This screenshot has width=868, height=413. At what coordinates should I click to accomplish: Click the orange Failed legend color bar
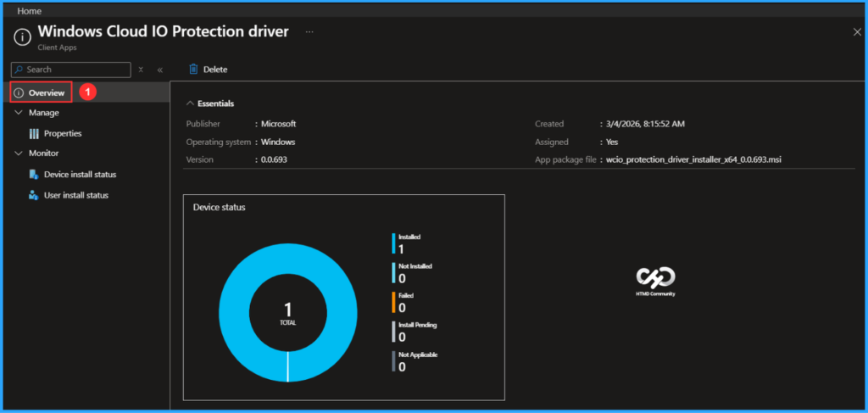click(x=393, y=303)
